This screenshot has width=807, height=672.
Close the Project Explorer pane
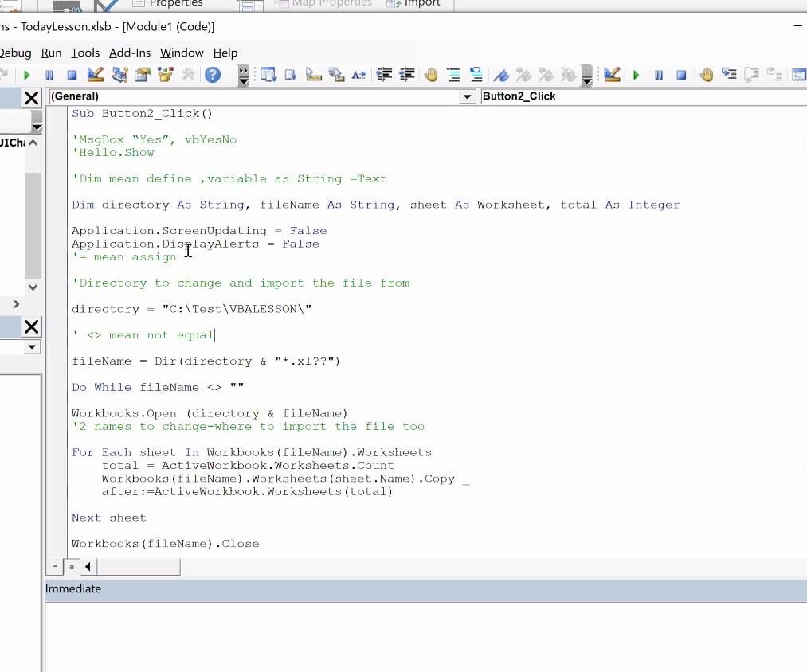(31, 98)
